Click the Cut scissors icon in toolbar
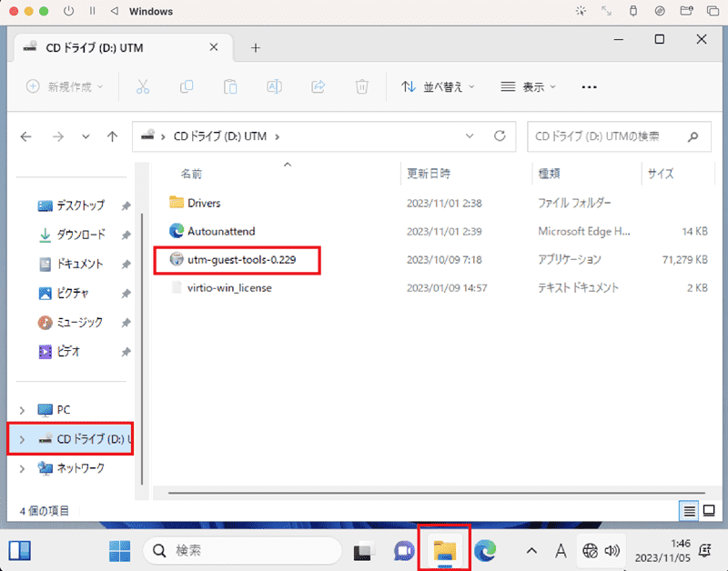 pyautogui.click(x=143, y=86)
